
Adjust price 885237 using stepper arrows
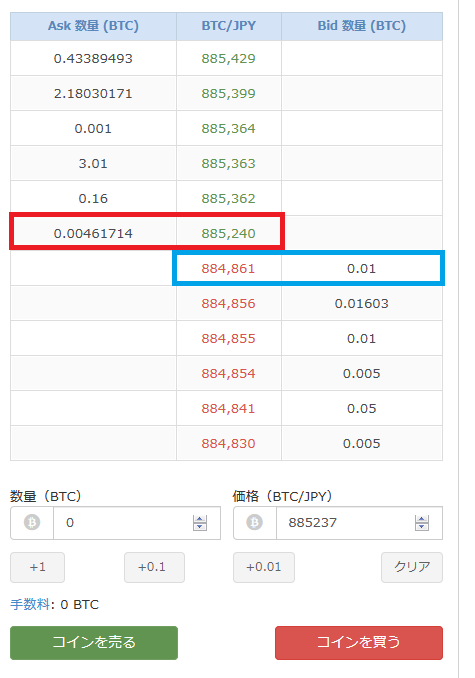click(x=422, y=523)
